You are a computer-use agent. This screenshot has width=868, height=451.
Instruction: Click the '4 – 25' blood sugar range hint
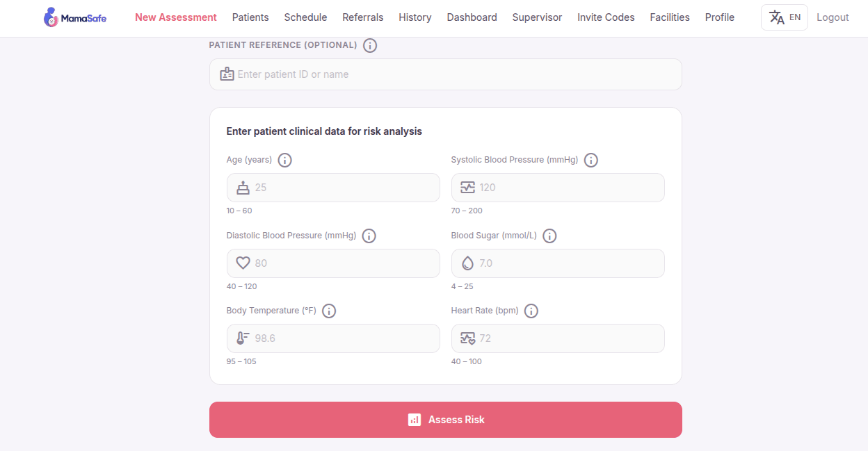pyautogui.click(x=463, y=286)
